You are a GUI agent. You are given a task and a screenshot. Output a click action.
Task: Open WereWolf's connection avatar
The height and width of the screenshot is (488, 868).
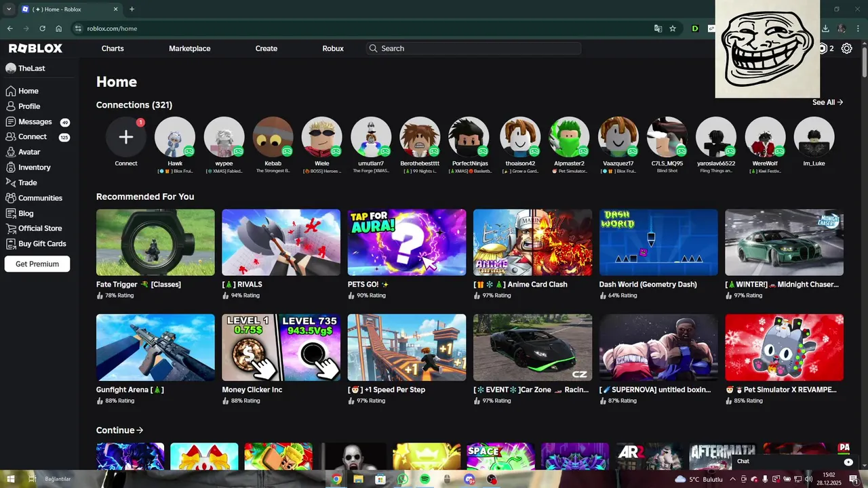point(765,137)
